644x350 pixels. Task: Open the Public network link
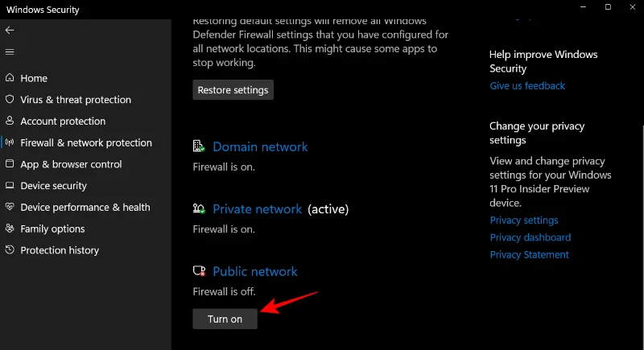click(255, 272)
